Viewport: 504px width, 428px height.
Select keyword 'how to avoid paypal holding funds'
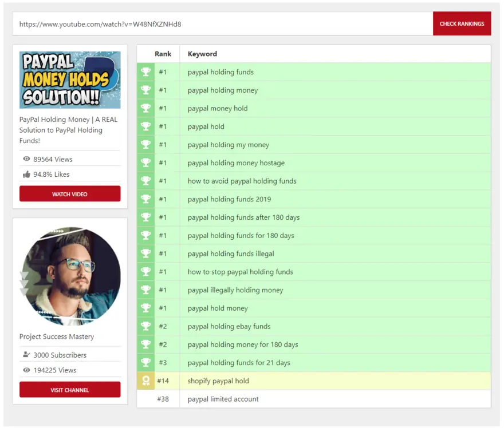(242, 181)
